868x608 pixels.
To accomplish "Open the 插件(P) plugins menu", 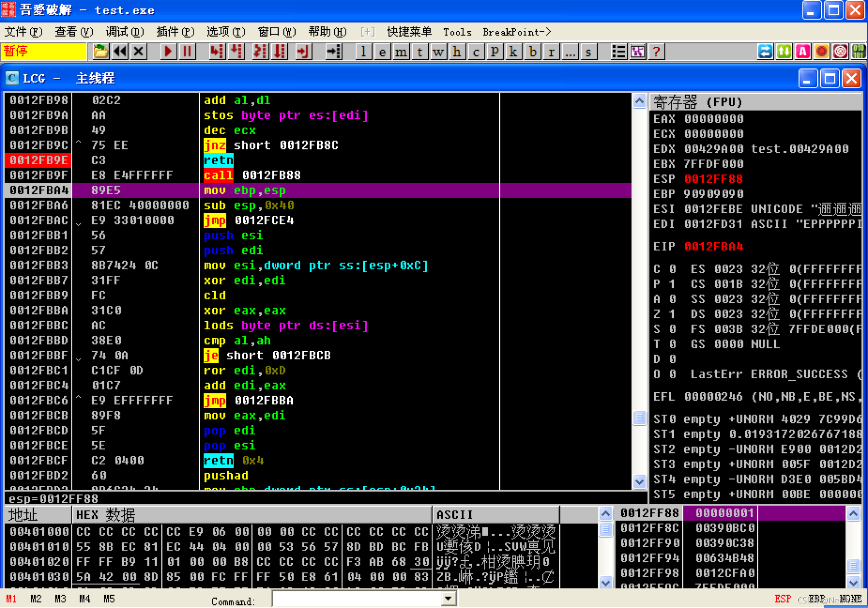I will [175, 32].
